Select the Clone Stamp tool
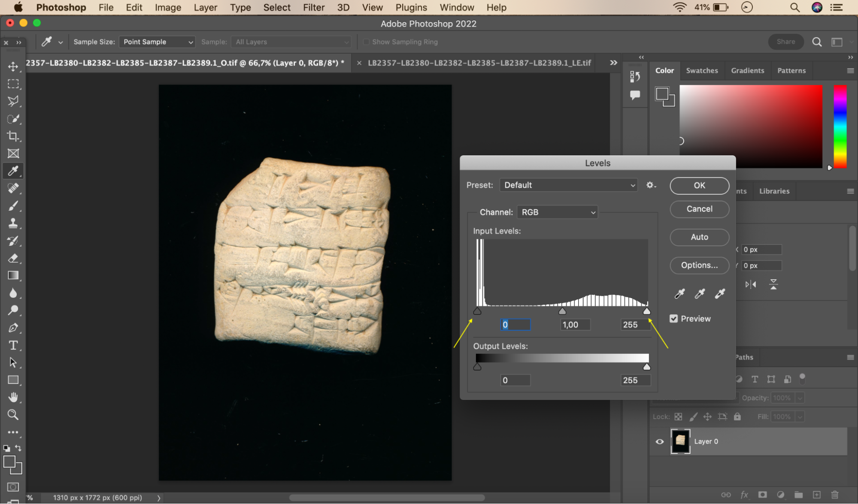858x504 pixels. 13,223
